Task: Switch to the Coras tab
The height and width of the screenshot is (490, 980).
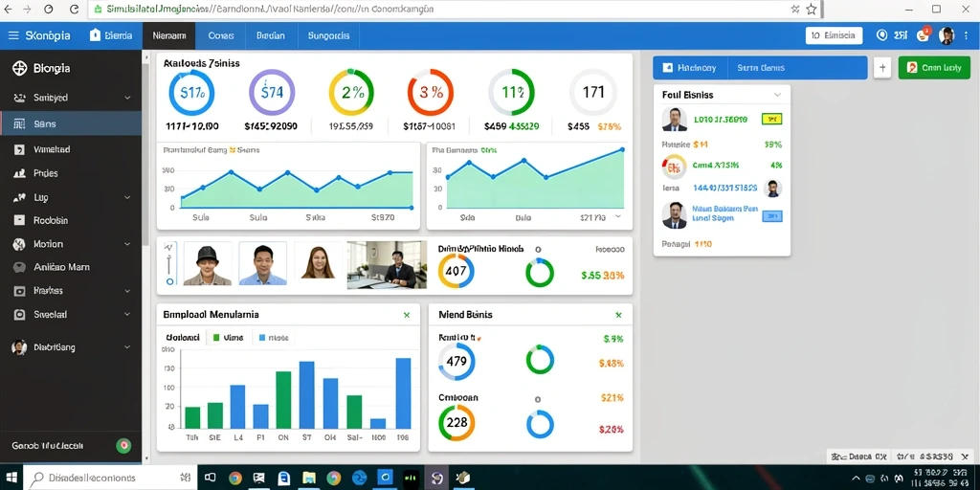Action: tap(221, 35)
